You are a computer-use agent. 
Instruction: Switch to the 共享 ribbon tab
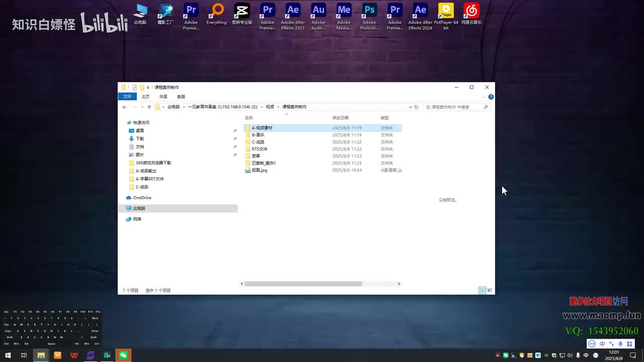pos(163,97)
